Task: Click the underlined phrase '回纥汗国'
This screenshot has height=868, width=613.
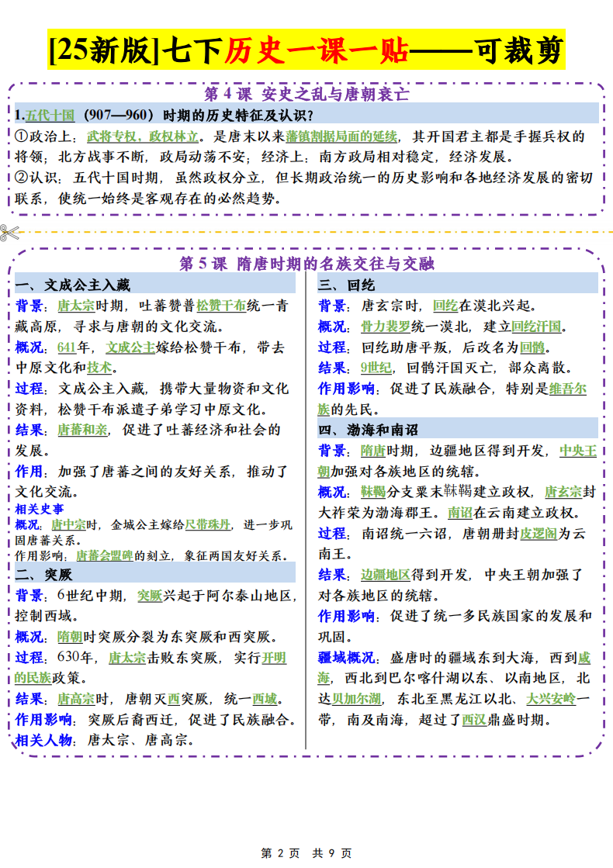Action: (x=537, y=327)
